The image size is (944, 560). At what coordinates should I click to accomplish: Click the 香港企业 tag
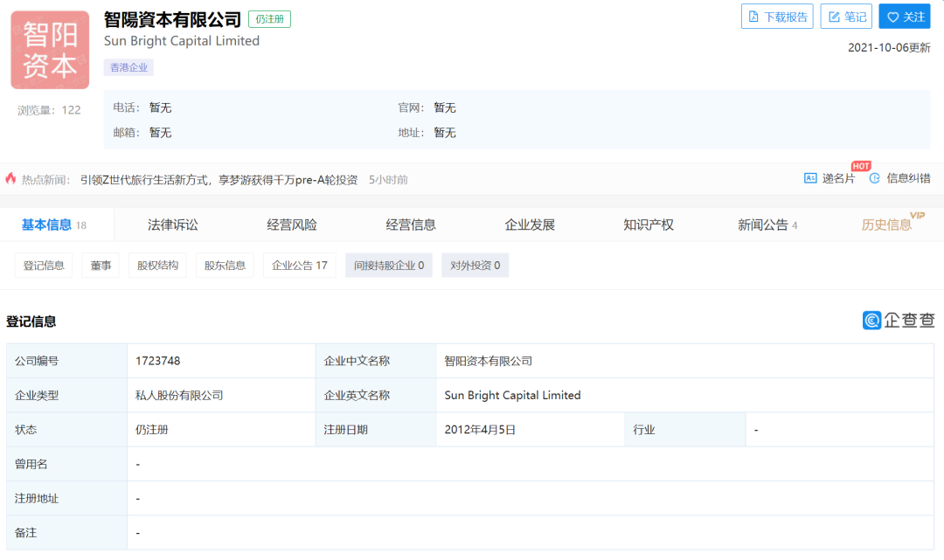tap(128, 67)
